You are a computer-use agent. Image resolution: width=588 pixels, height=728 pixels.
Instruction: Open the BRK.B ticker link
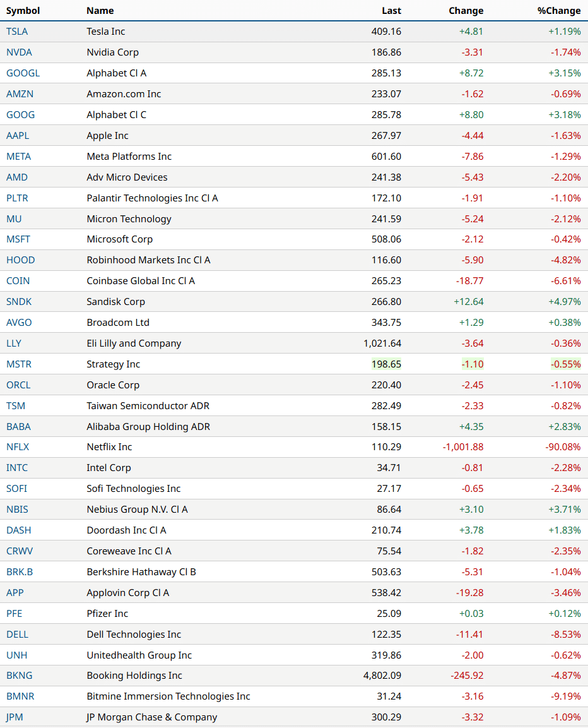pyautogui.click(x=20, y=572)
